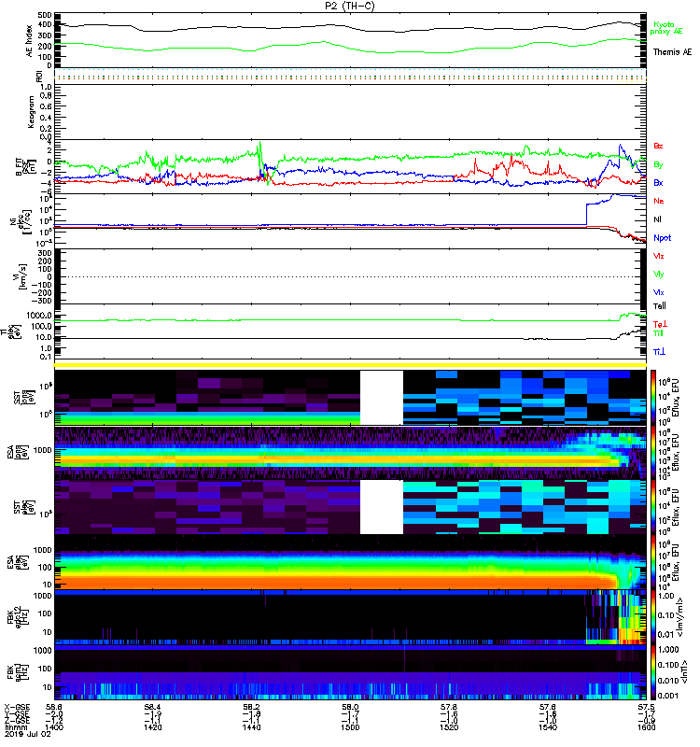Click the white data gap in SST ion panel

point(382,398)
